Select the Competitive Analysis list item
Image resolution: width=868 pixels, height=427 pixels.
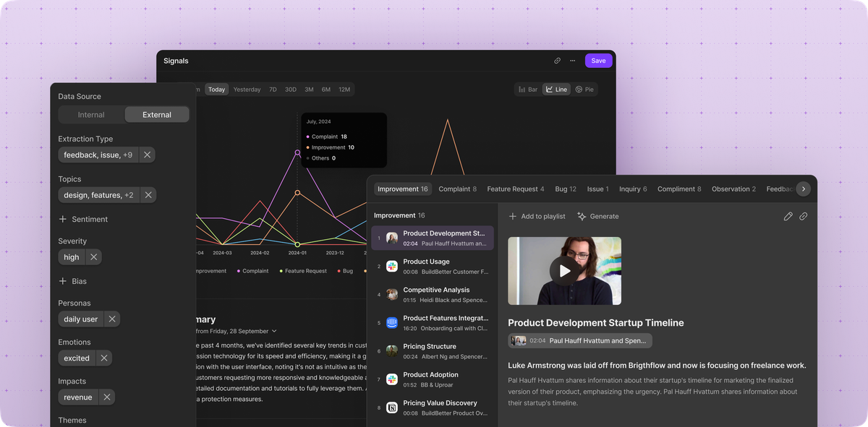pyautogui.click(x=433, y=295)
